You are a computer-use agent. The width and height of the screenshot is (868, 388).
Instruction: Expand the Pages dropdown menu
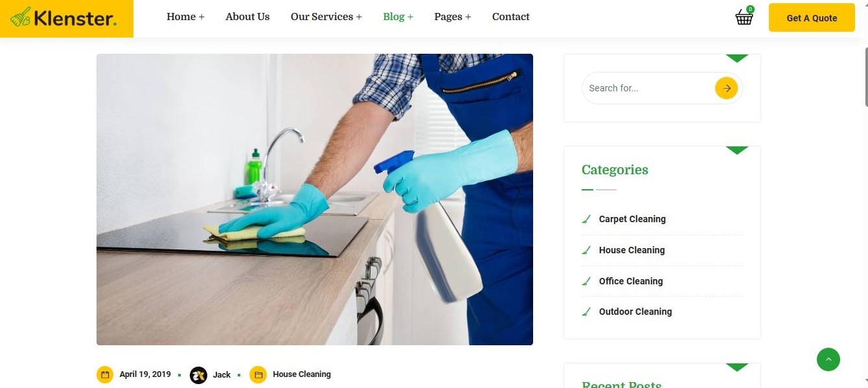click(x=452, y=17)
